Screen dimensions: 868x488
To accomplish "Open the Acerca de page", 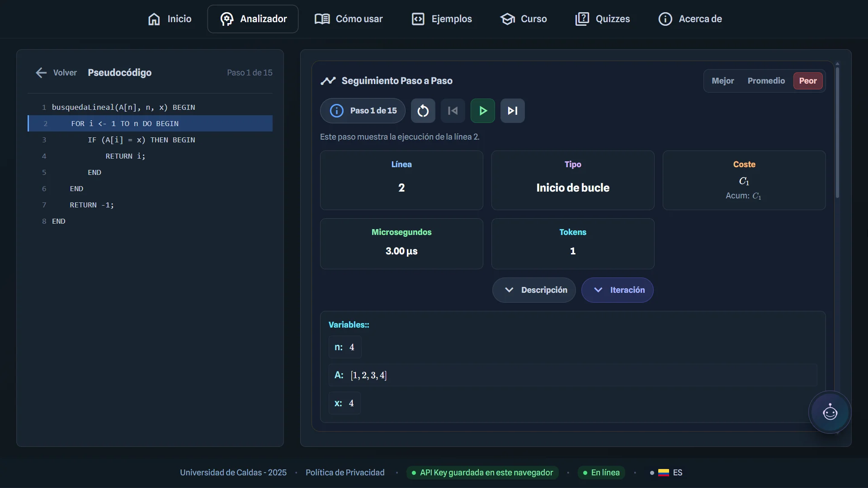I will (690, 19).
